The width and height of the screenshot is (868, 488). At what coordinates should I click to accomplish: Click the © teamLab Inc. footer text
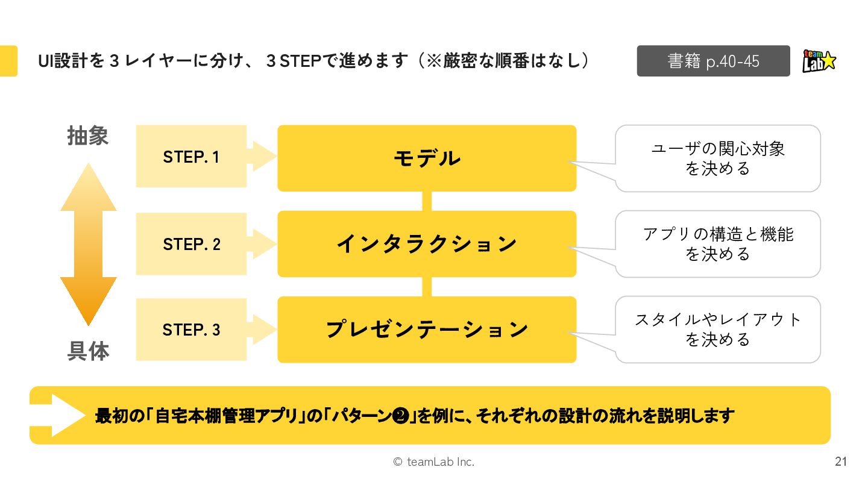point(433,462)
